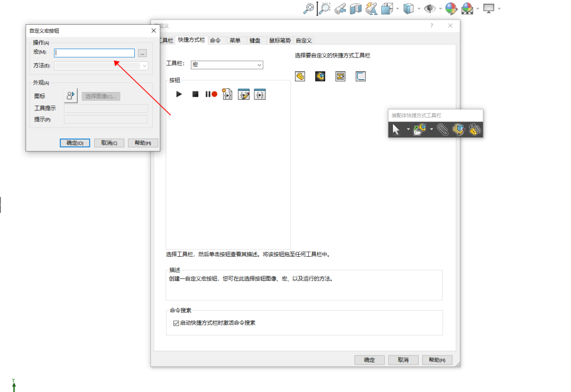Switch to the 鼠标笔势 tab
This screenshot has width=571, height=392.
280,40
